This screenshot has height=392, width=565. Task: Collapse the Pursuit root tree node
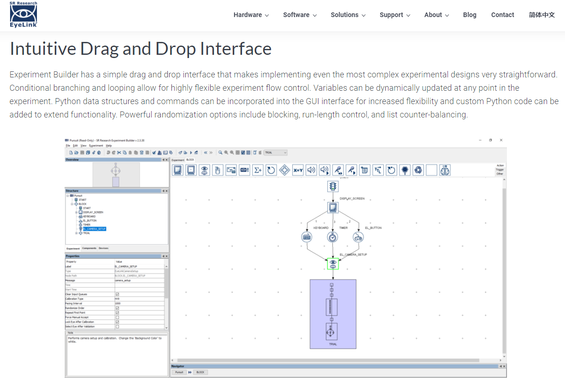(67, 196)
